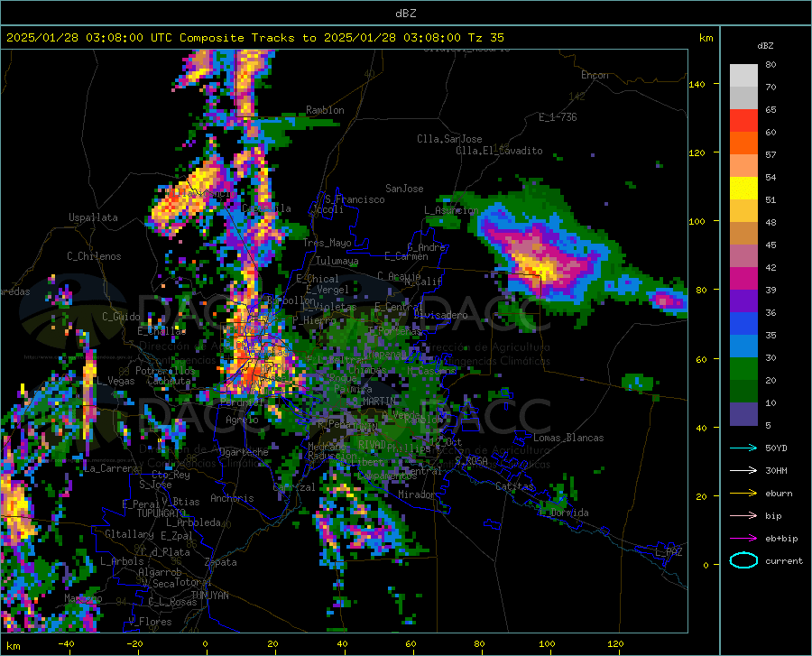Click the 'TUNUYAN' place label

[x=209, y=595]
